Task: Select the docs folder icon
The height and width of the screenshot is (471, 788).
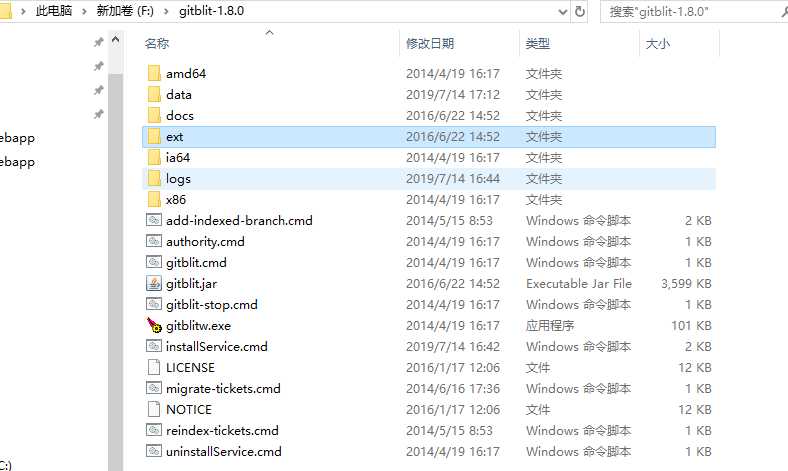Action: point(154,116)
